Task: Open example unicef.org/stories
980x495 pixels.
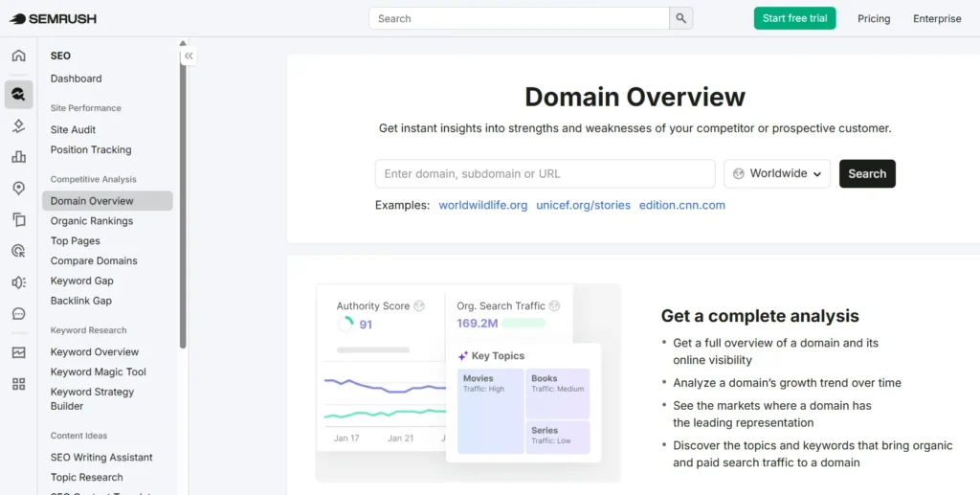Action: 583,205
